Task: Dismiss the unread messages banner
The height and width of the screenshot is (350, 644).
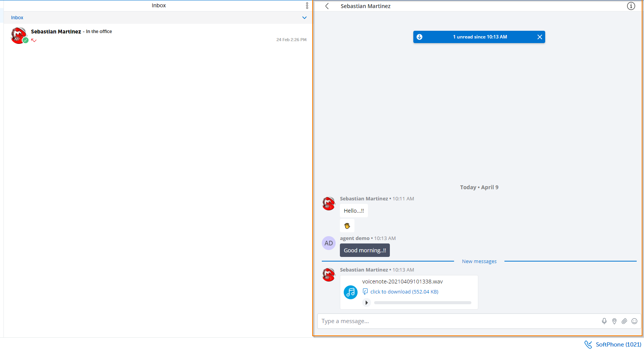Action: pos(540,37)
